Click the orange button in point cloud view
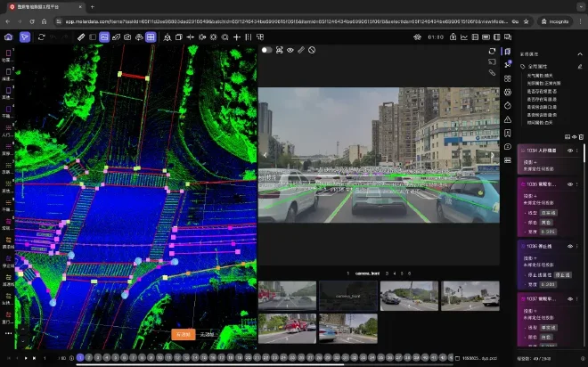Viewport: 588px width, 367px height. [x=183, y=334]
